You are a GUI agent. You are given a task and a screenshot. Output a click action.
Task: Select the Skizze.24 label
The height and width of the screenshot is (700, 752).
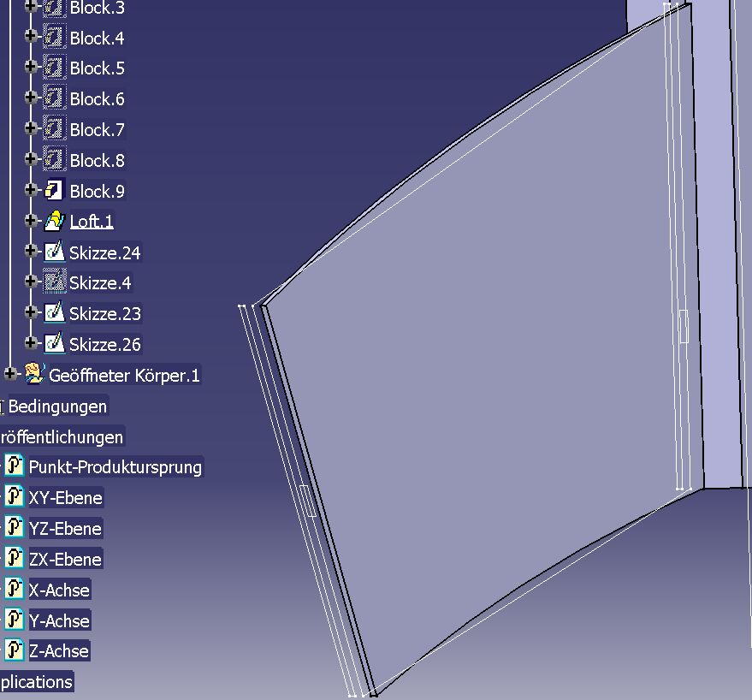click(x=105, y=252)
